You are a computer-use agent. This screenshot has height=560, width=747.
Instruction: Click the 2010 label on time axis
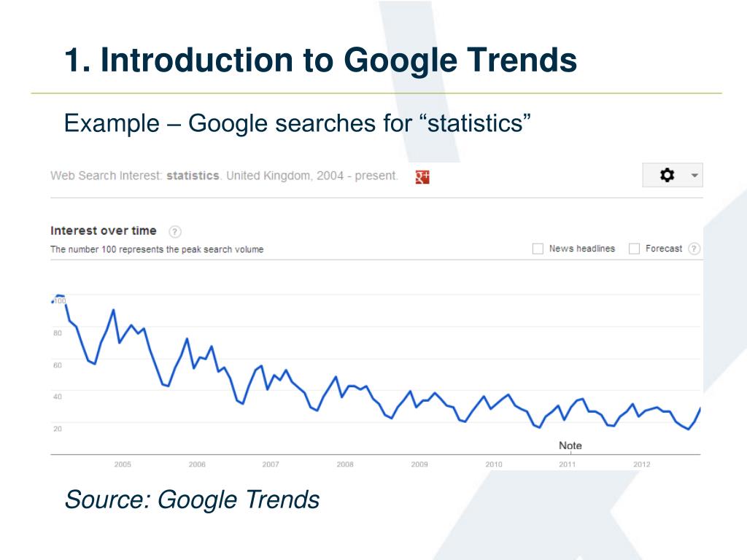[494, 464]
